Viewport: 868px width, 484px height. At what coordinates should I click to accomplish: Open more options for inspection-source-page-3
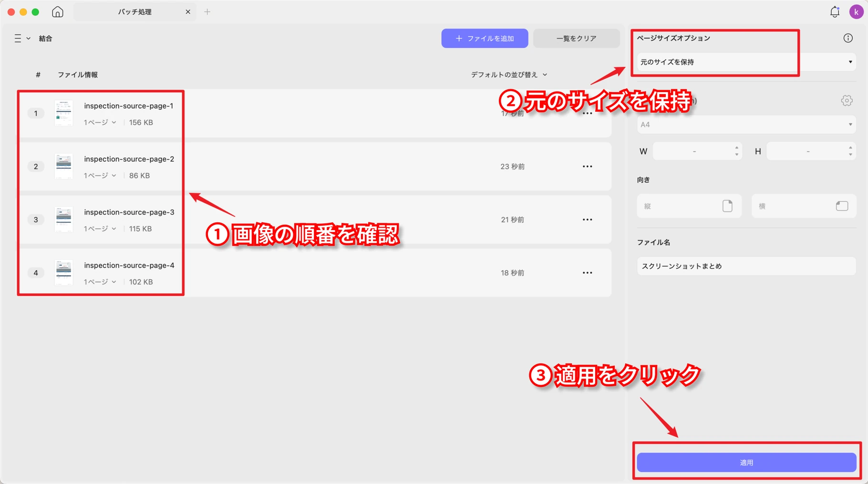pyautogui.click(x=587, y=220)
